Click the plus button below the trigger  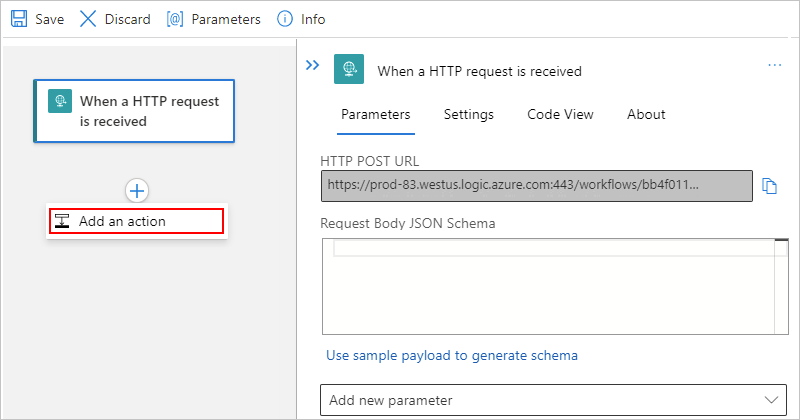(x=137, y=190)
